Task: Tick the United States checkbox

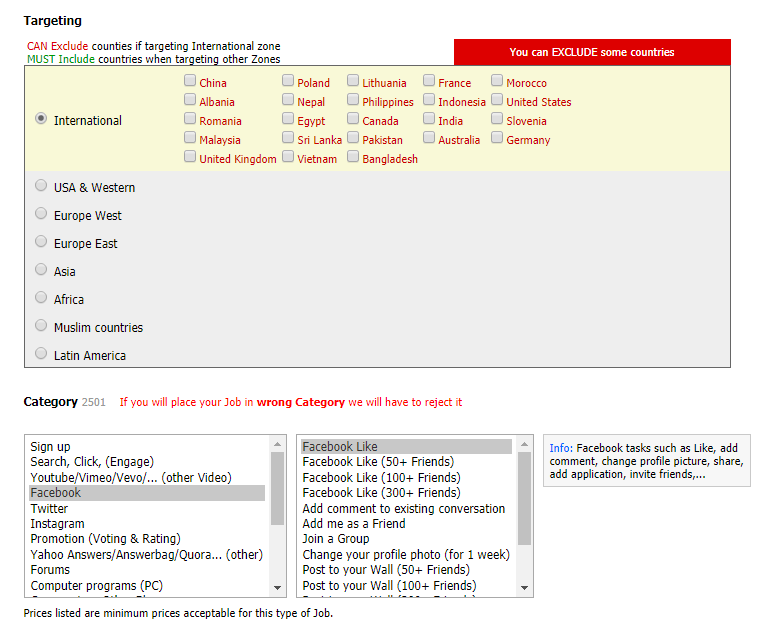Action: coord(497,99)
